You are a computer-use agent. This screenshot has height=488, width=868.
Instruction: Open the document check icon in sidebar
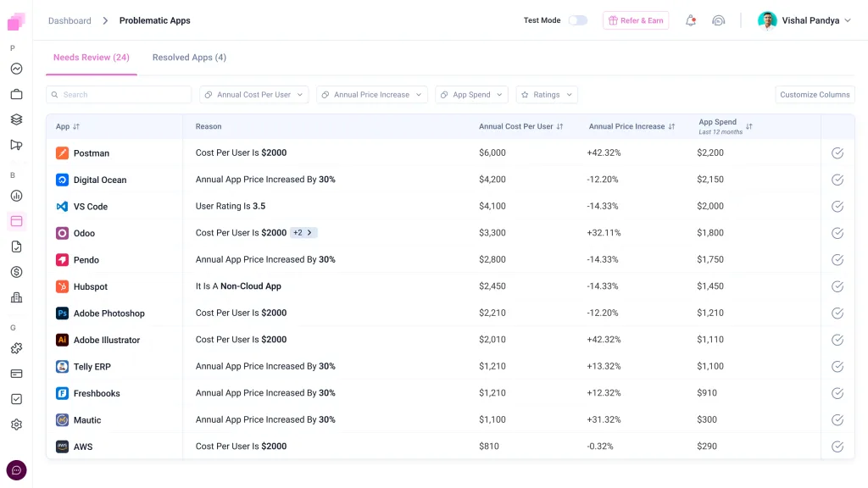coord(17,247)
